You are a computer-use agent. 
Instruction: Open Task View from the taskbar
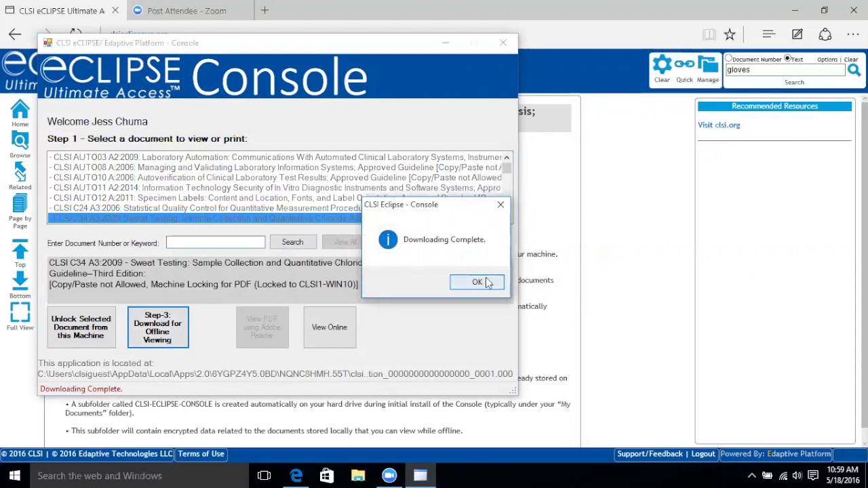click(x=264, y=476)
